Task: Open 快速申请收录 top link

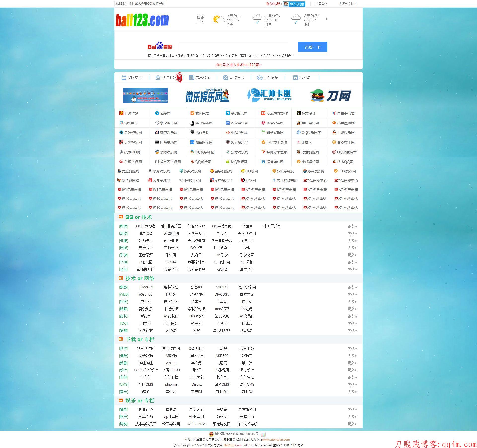Action: [348, 4]
